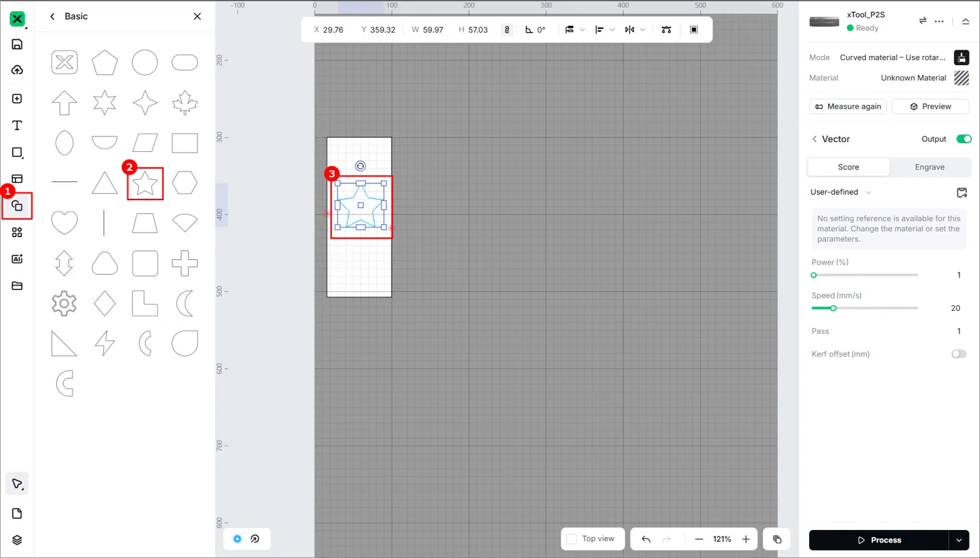
Task: Close the Basic shapes panel
Action: (x=197, y=16)
